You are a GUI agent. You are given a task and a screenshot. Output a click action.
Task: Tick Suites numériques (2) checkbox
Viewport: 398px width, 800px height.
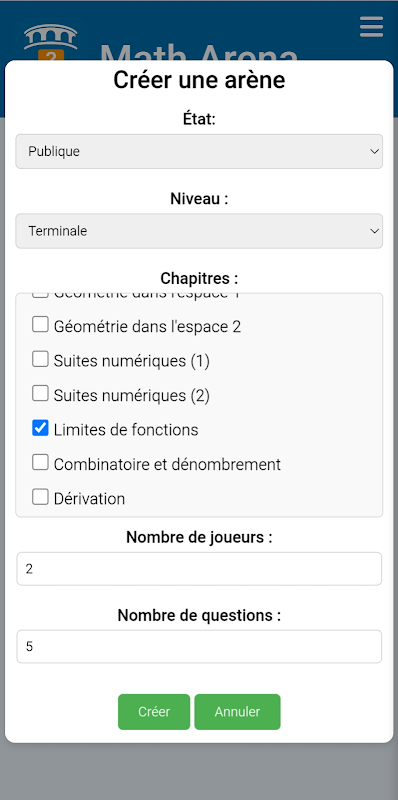[40, 394]
